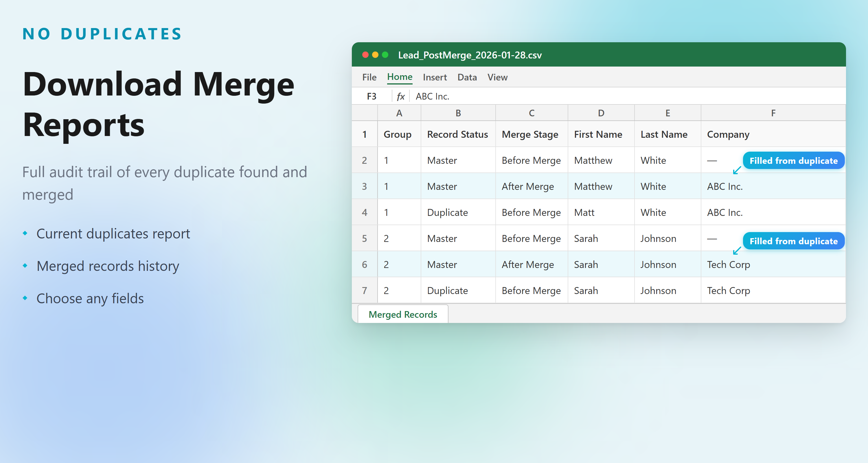Select column B header

(458, 113)
